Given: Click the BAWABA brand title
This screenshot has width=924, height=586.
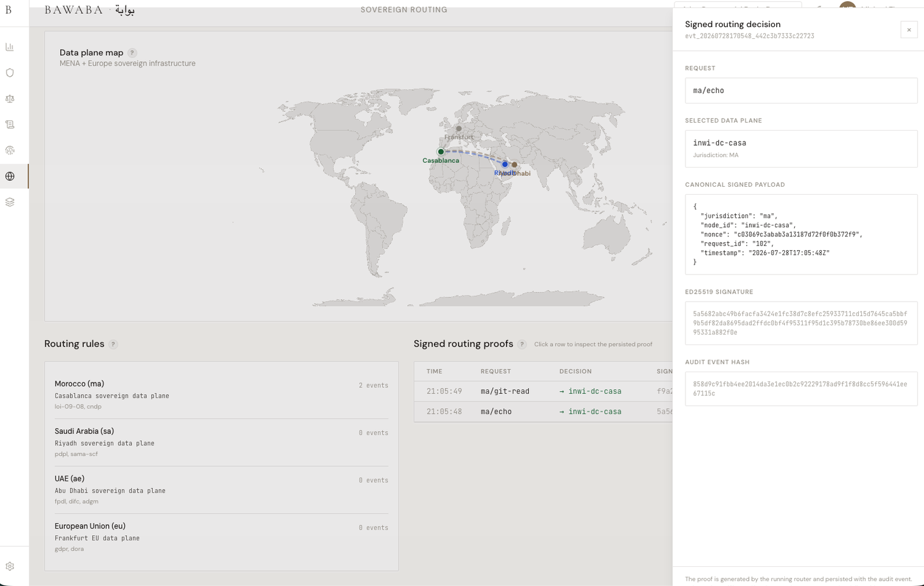Looking at the screenshot, I should tap(73, 10).
